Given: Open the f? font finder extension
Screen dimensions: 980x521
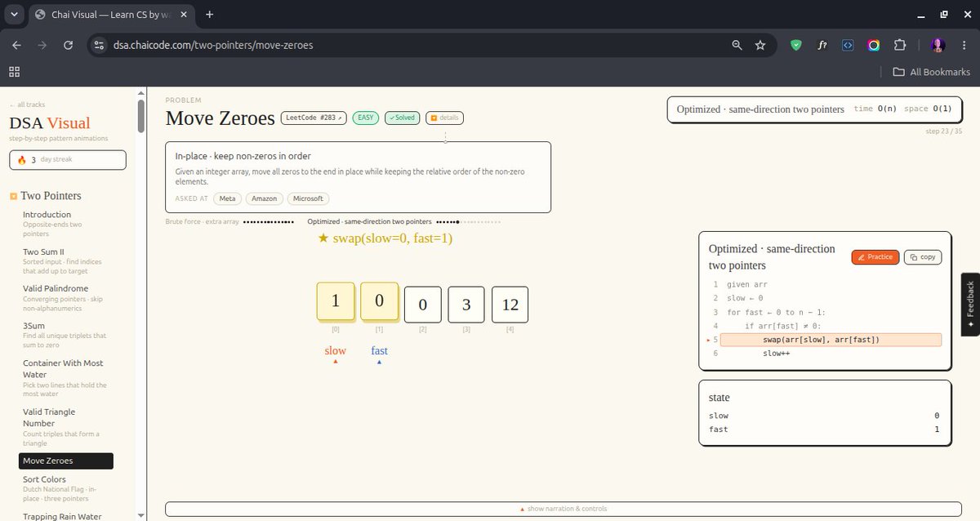Looking at the screenshot, I should click(x=822, y=45).
